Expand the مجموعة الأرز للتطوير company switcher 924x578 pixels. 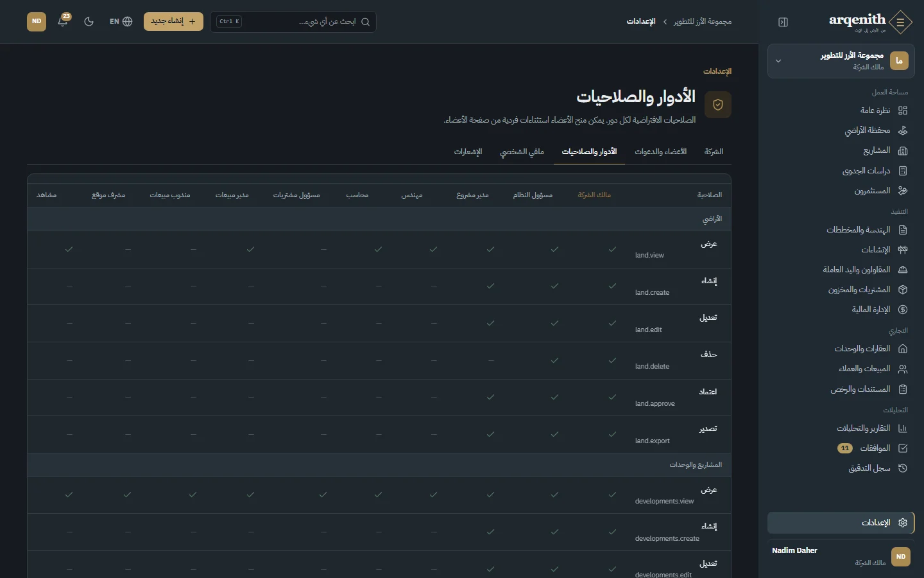[x=841, y=61]
